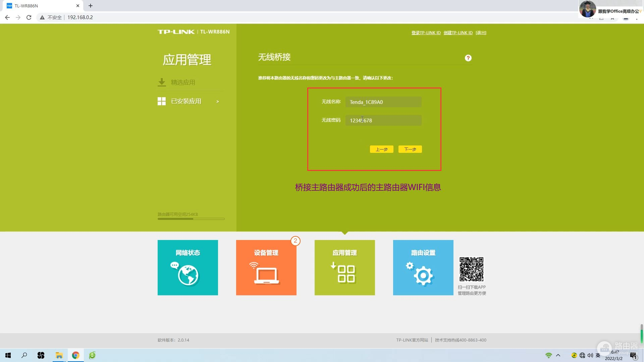
Task: Reload the page with browser refresh icon
Action: tap(29, 17)
